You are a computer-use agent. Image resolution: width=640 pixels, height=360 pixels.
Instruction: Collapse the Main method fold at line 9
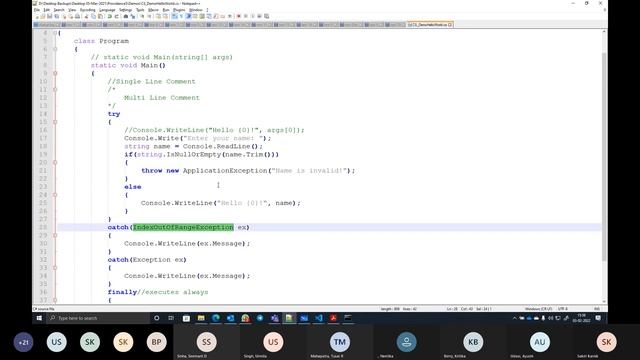point(55,73)
